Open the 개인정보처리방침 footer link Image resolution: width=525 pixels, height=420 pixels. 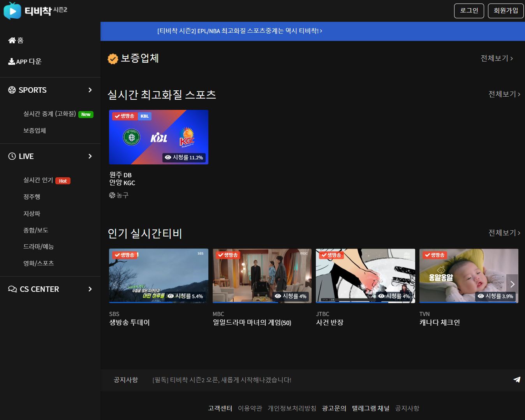(x=292, y=408)
